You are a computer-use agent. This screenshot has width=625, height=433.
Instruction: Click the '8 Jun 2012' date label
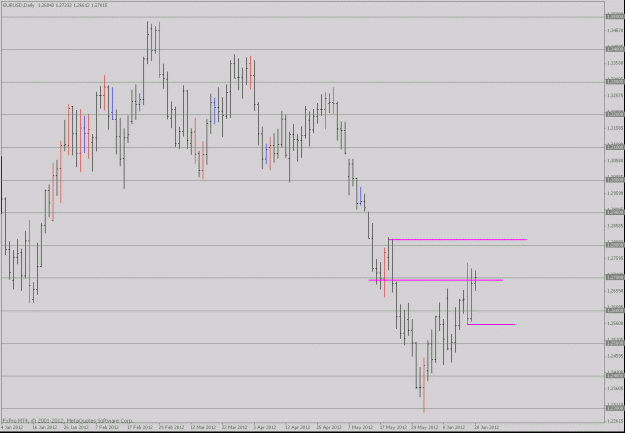[454, 427]
